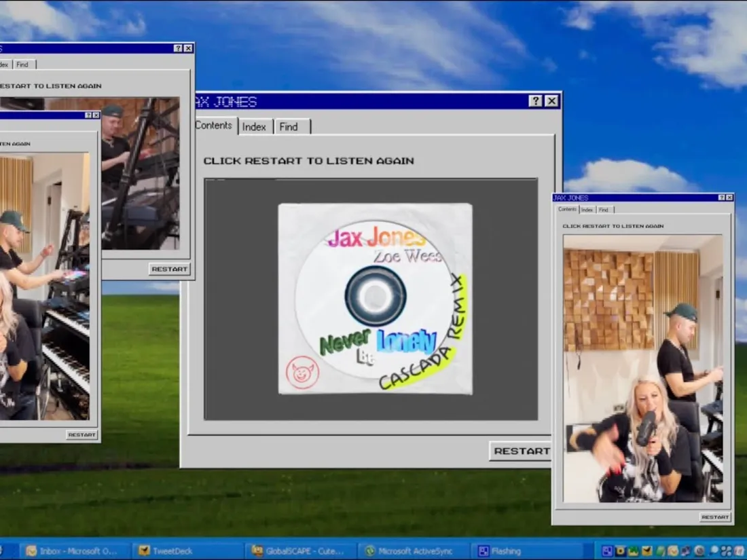The height and width of the screenshot is (560, 747).
Task: Click the gray round dial tray icon
Action: click(x=699, y=551)
